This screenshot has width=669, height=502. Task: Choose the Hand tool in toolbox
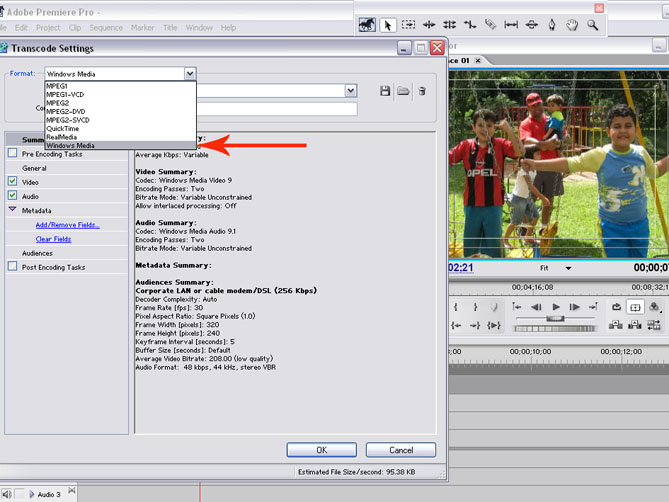point(572,25)
